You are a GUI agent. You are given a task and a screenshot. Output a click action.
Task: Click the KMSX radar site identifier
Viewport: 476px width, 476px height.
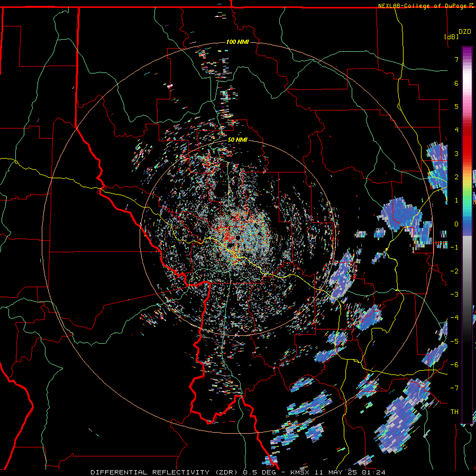(300, 472)
